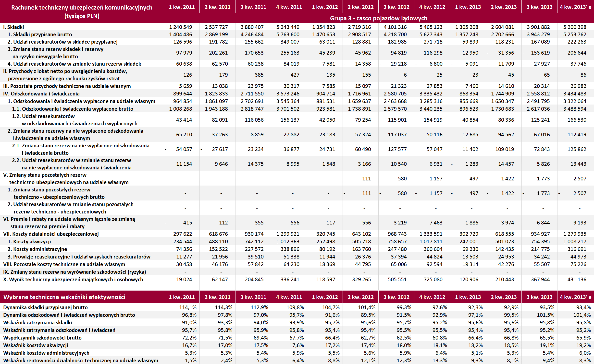Select the 'Wybrane techniczne wskaźniki efektywności' header

click(64, 297)
